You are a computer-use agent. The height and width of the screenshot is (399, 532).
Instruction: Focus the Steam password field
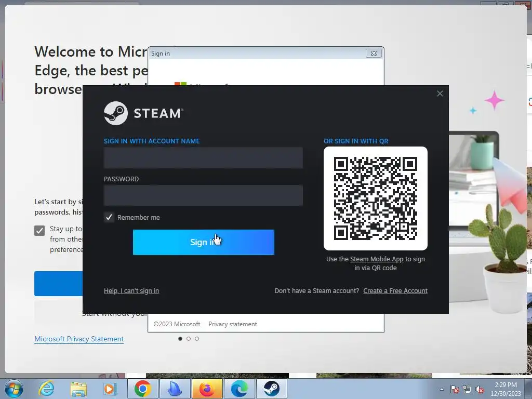pos(203,195)
